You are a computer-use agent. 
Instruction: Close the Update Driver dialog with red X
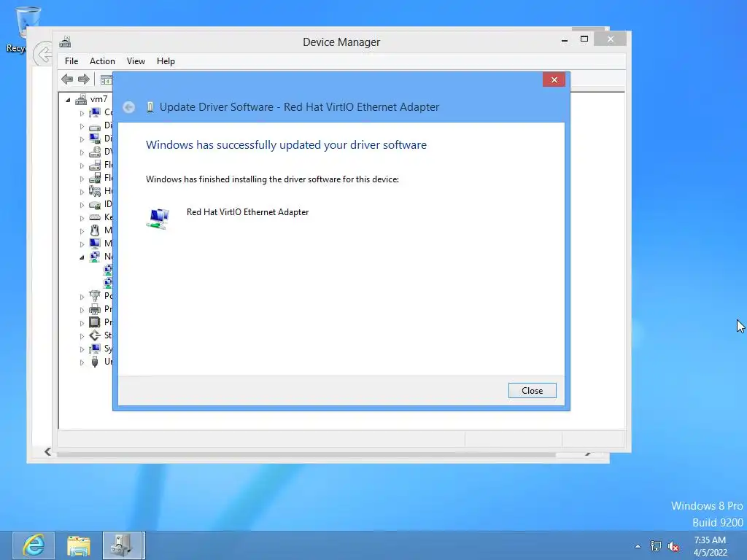(554, 79)
